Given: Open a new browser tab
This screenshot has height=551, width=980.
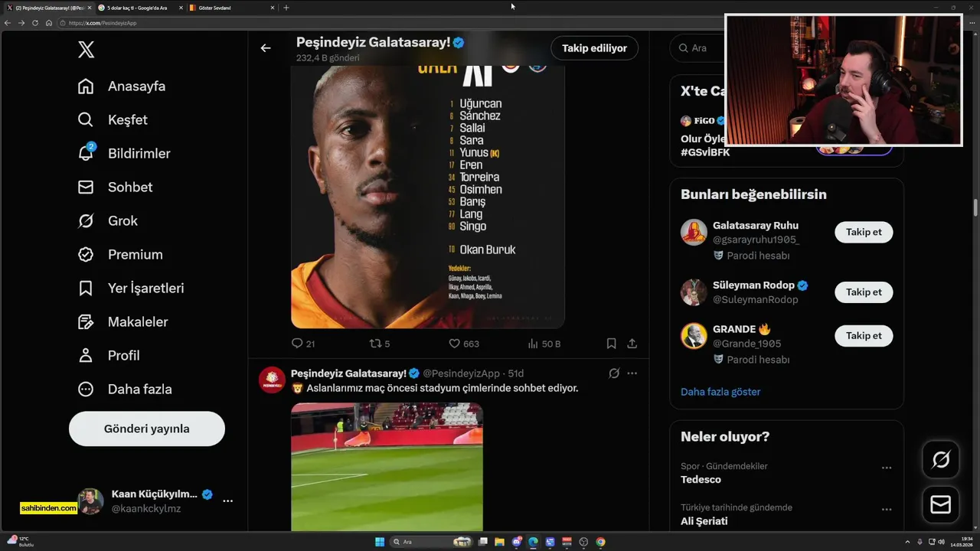Looking at the screenshot, I should click(x=286, y=8).
